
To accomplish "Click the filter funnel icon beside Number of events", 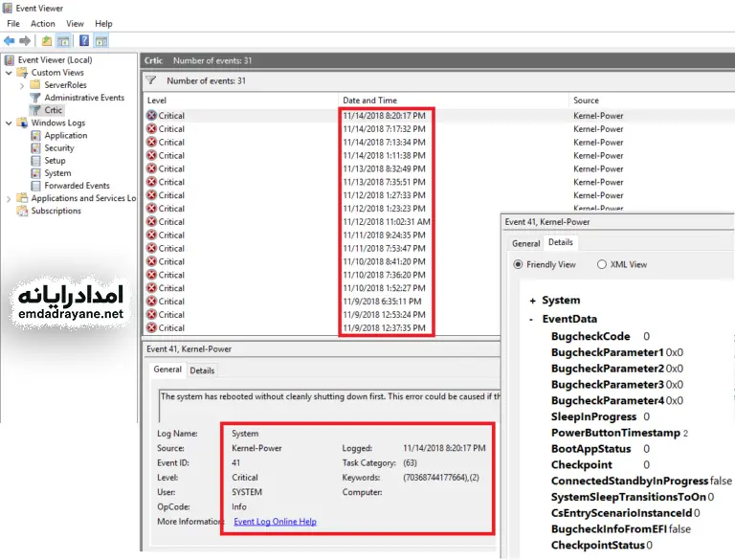I will 151,80.
